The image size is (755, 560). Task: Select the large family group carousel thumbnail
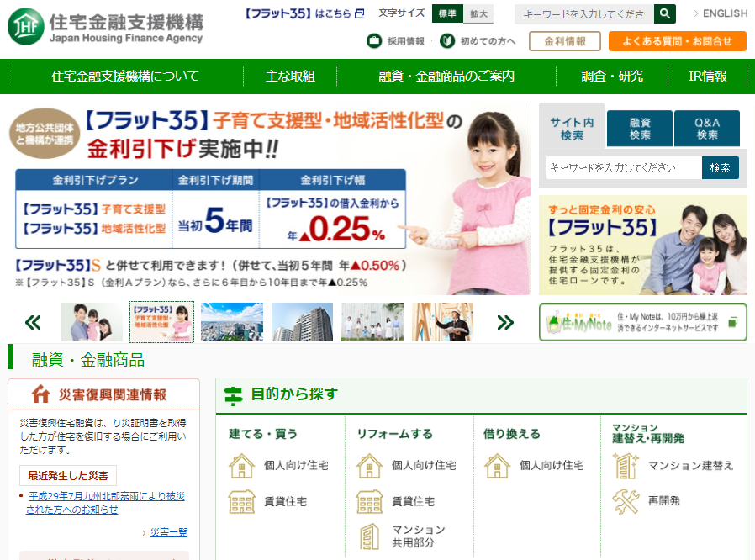point(372,322)
